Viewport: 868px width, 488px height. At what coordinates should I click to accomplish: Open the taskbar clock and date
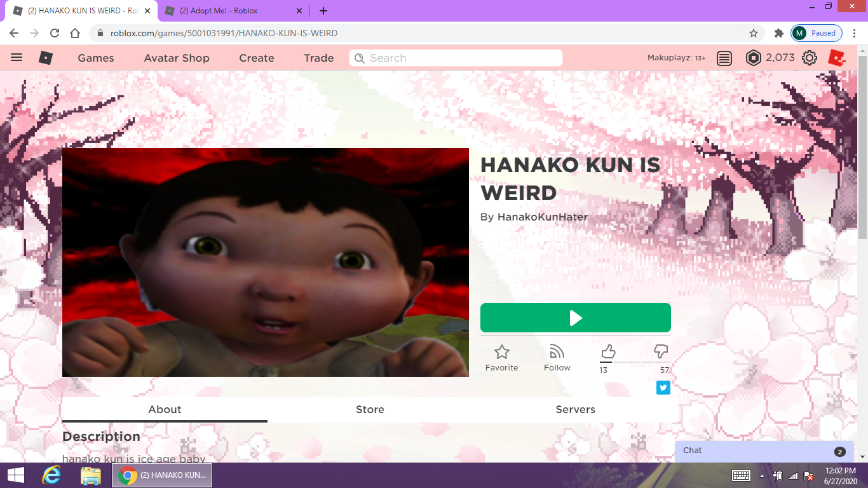839,475
